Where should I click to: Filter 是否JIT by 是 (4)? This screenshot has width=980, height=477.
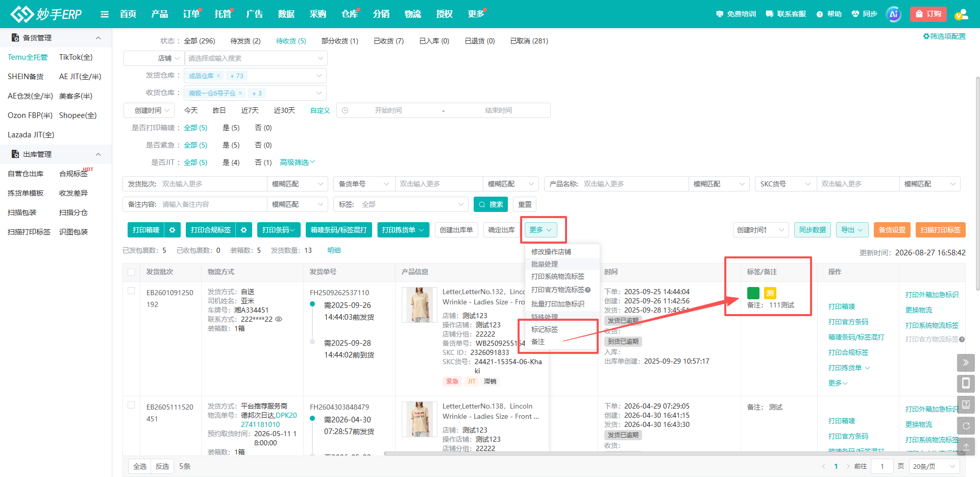[x=231, y=162]
